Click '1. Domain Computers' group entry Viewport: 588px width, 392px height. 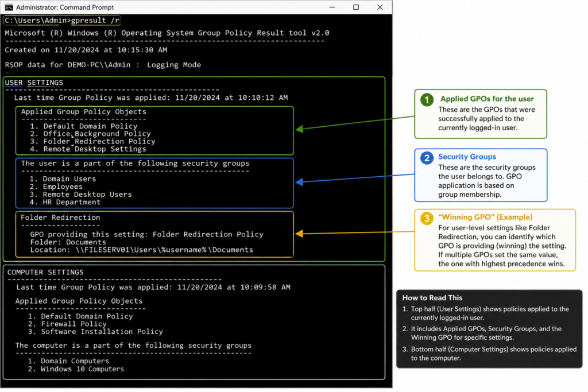click(x=68, y=361)
